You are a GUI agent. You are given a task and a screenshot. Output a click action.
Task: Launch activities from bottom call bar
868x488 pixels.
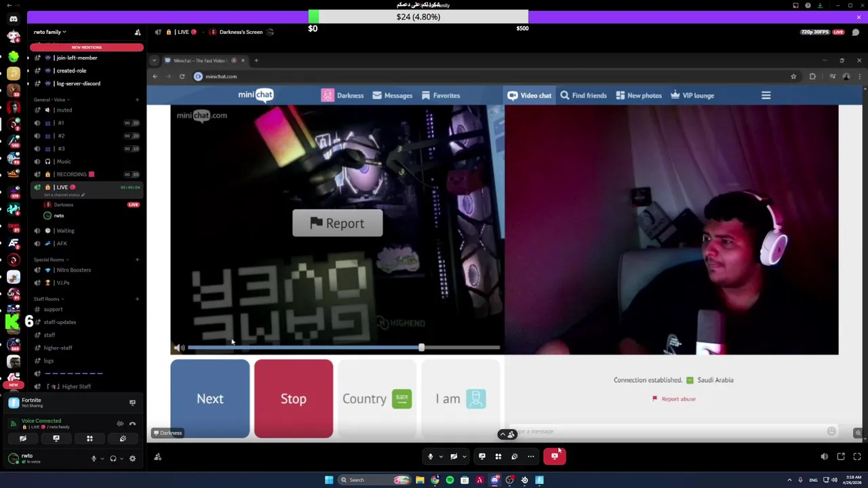click(498, 456)
